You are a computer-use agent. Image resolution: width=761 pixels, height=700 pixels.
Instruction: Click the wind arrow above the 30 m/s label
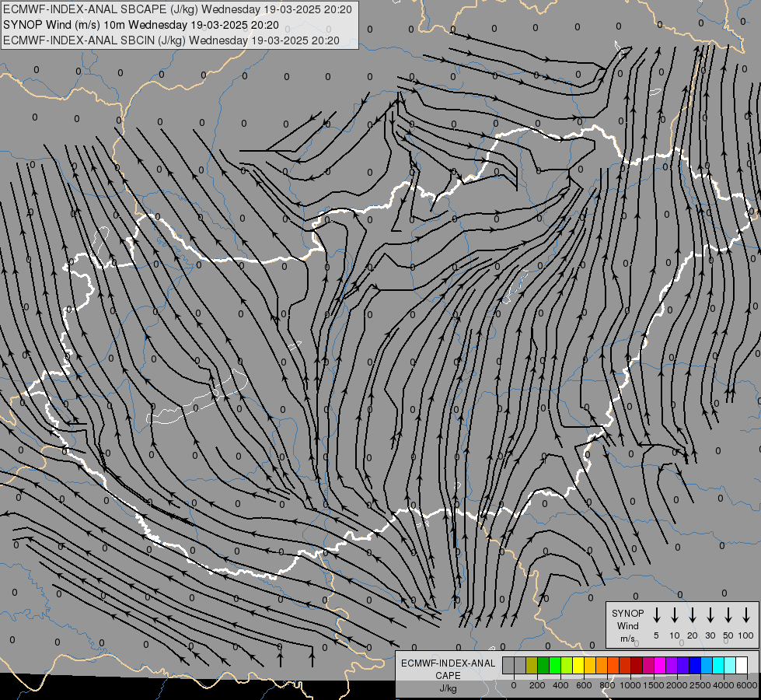[x=710, y=615]
